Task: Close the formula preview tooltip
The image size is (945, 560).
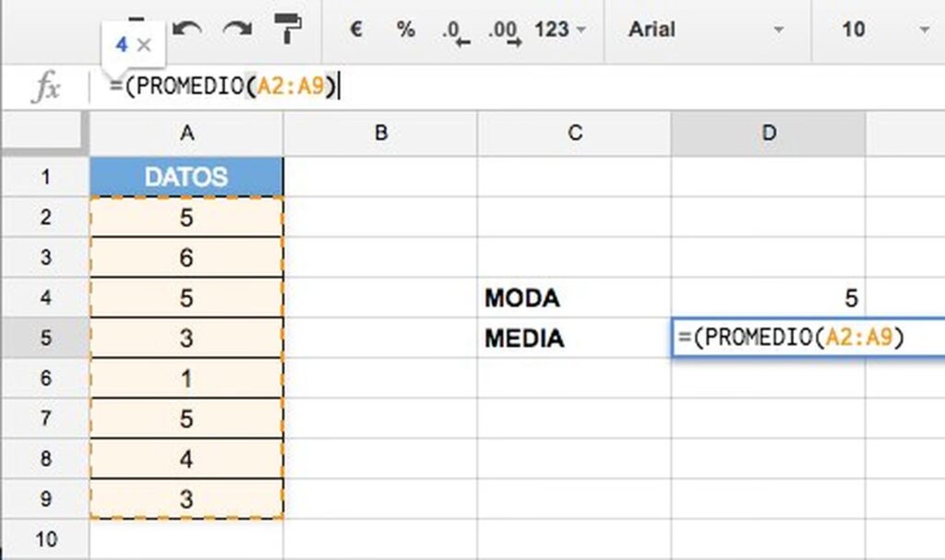Action: pyautogui.click(x=143, y=44)
